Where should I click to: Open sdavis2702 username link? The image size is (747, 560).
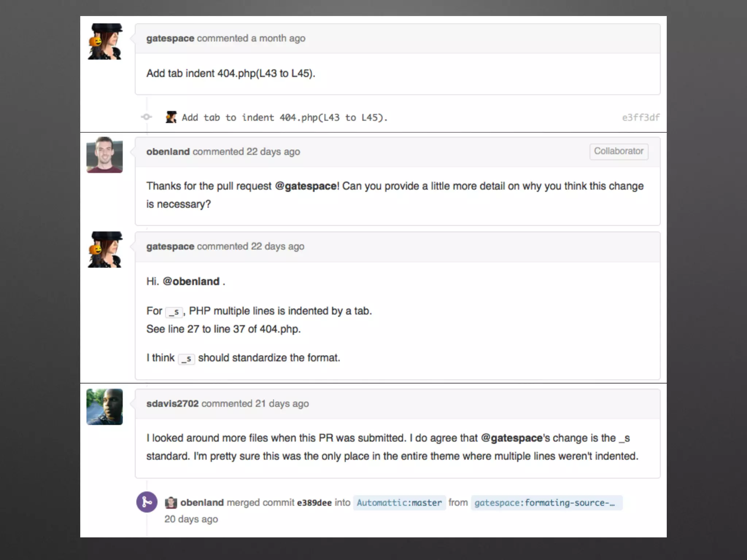tap(172, 404)
